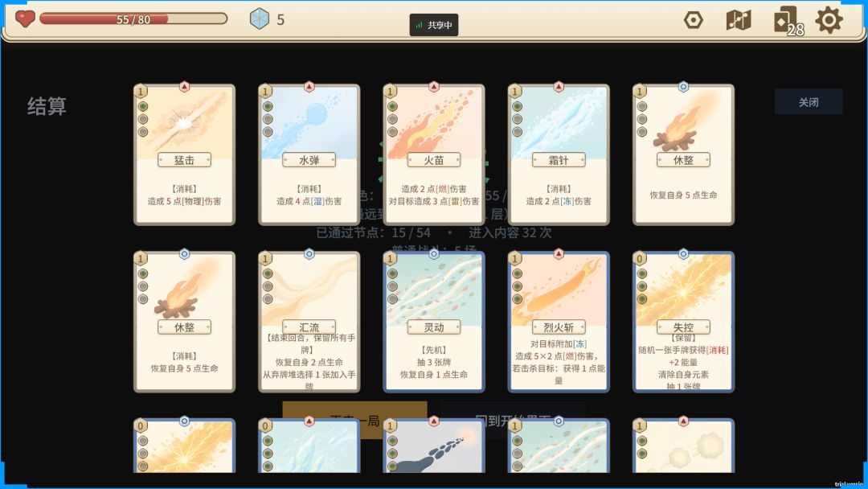Image resolution: width=868 pixels, height=489 pixels.
Task: Click the 【消耗】 tag on 休整 card
Action: tap(184, 356)
